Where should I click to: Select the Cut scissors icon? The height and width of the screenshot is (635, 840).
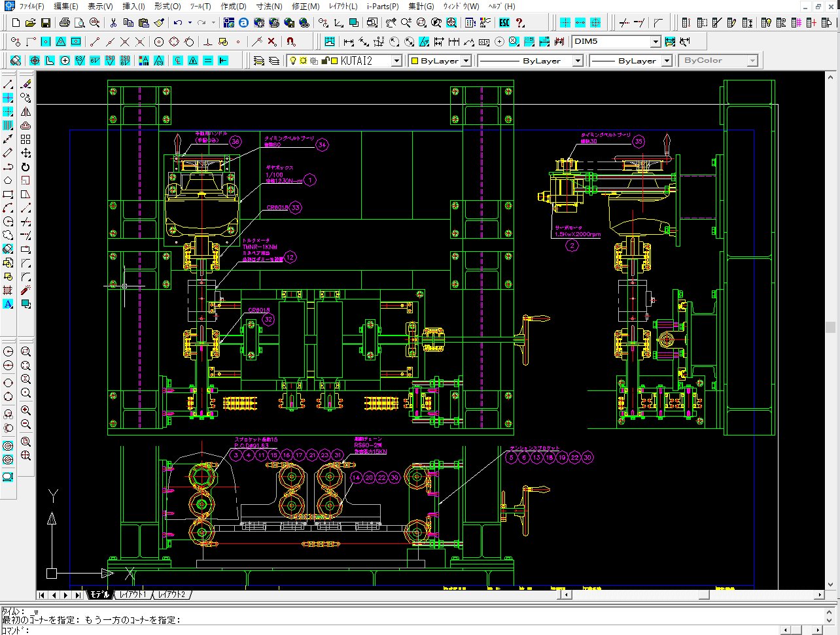(x=113, y=23)
